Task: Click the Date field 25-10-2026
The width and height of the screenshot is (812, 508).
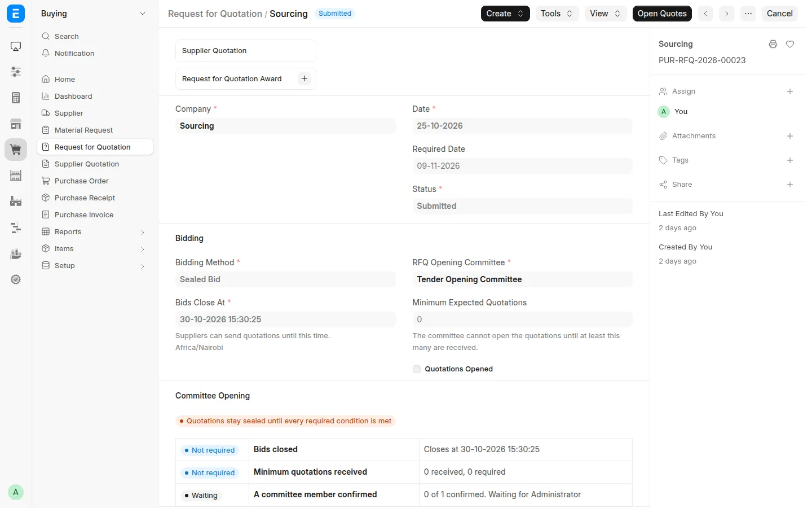Action: (522, 126)
